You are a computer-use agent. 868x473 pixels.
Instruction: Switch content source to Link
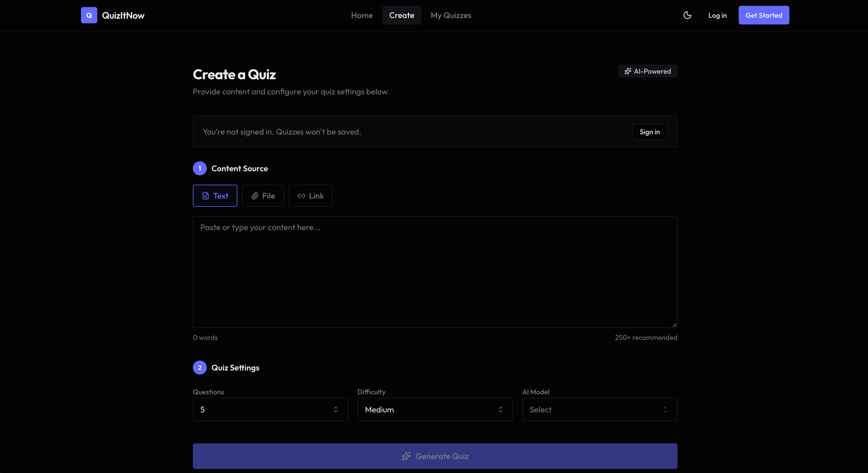tap(310, 196)
